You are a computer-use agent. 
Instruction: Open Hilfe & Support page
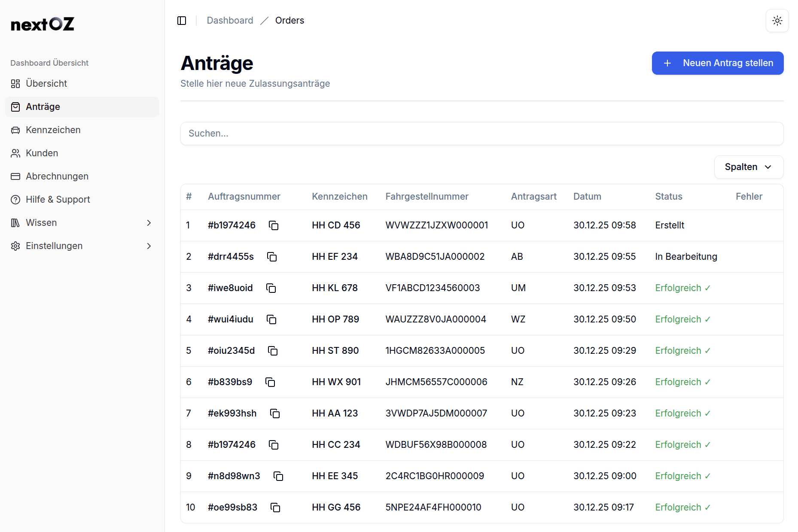[58, 200]
